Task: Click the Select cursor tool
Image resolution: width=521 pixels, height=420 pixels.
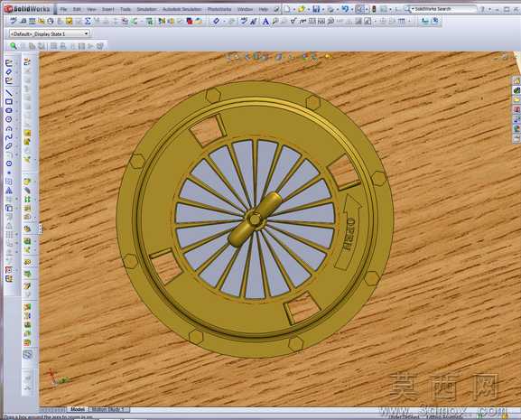Action: [x=360, y=9]
